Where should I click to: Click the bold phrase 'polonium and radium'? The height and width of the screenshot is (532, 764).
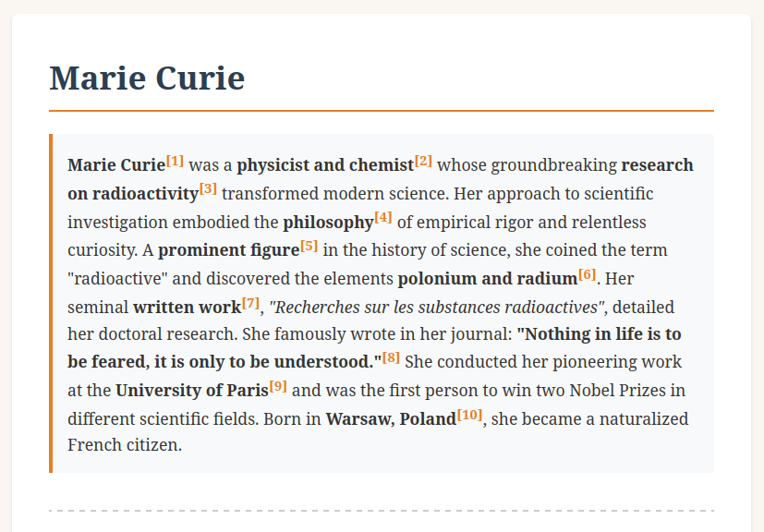[x=487, y=279]
